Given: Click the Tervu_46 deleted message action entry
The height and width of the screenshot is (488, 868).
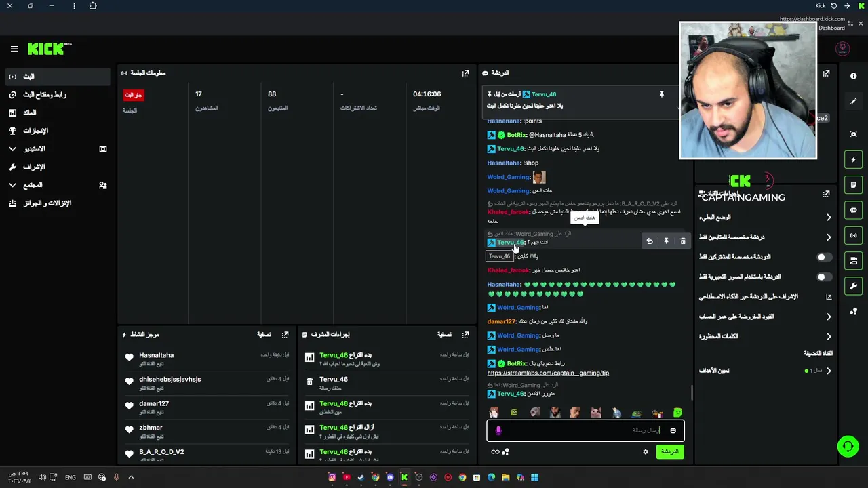Looking at the screenshot, I should (387, 384).
